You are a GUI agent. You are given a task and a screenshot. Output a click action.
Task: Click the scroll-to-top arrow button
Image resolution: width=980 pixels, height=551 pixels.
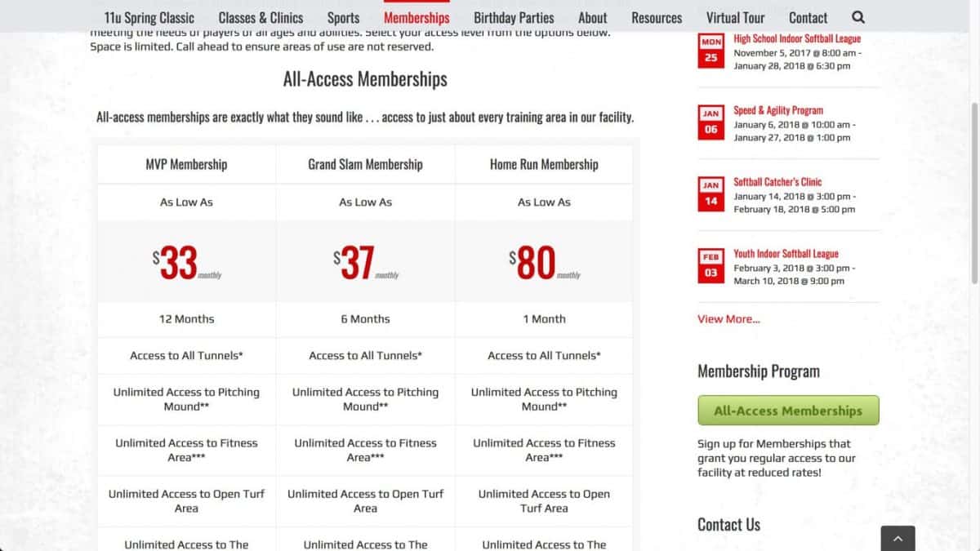pyautogui.click(x=898, y=538)
